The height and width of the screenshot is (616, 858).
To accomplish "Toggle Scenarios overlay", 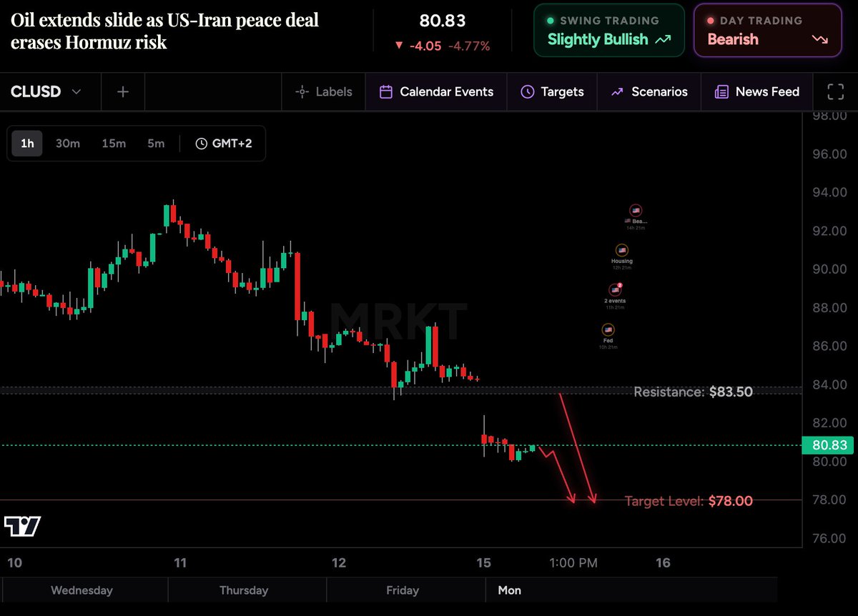I will pos(649,91).
